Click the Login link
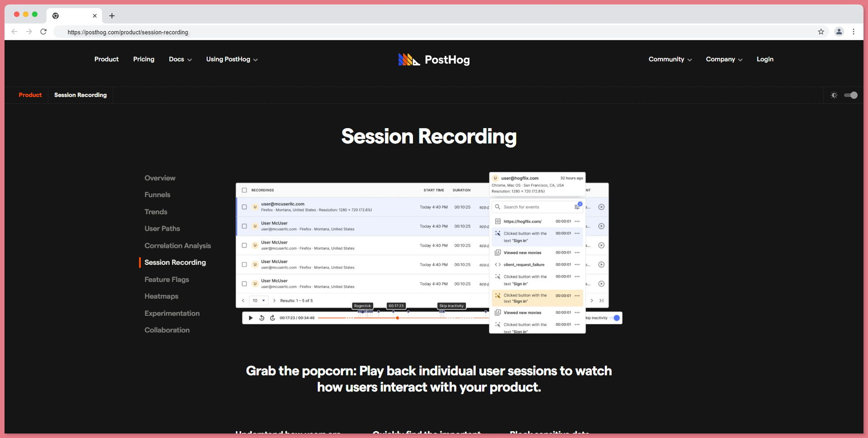Viewport: 868px width, 438px height. point(765,59)
